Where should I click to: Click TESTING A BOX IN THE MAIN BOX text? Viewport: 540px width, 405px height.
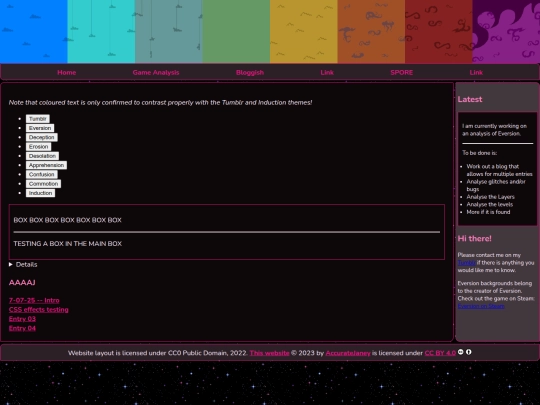point(68,244)
